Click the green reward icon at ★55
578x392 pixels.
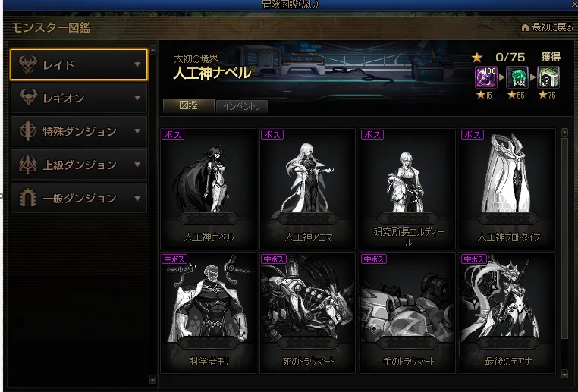[517, 78]
